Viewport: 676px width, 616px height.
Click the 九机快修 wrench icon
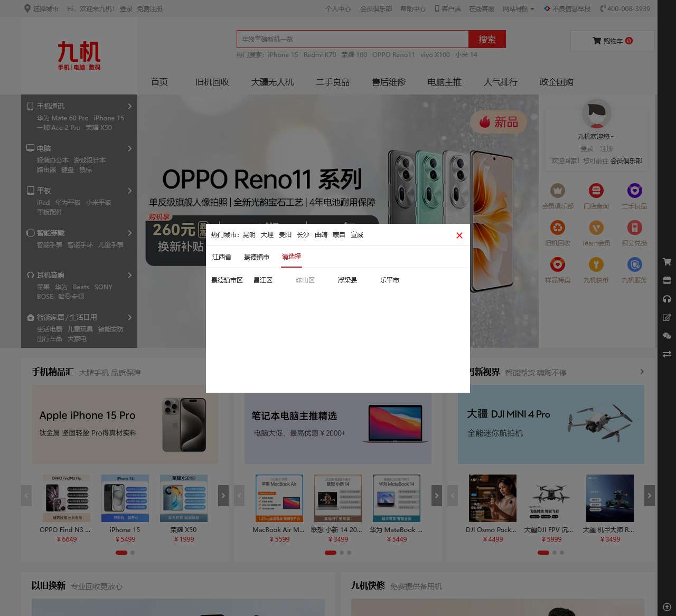tap(596, 264)
